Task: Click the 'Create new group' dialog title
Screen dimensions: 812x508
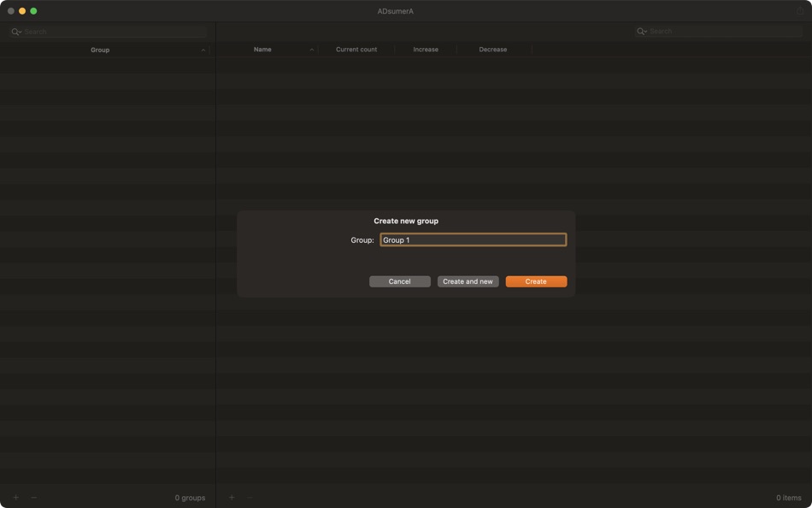Action: [x=406, y=221]
